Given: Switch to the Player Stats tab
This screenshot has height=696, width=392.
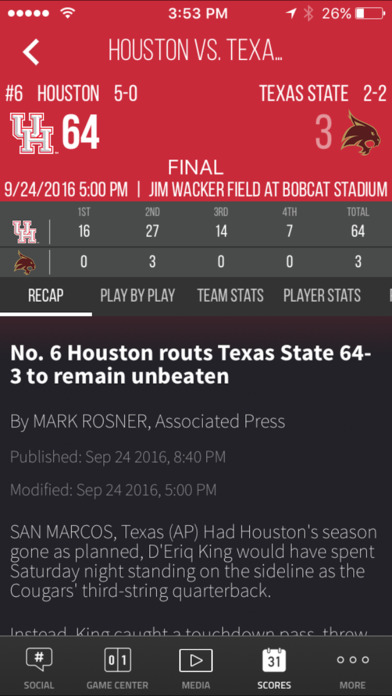Looking at the screenshot, I should pyautogui.click(x=322, y=295).
